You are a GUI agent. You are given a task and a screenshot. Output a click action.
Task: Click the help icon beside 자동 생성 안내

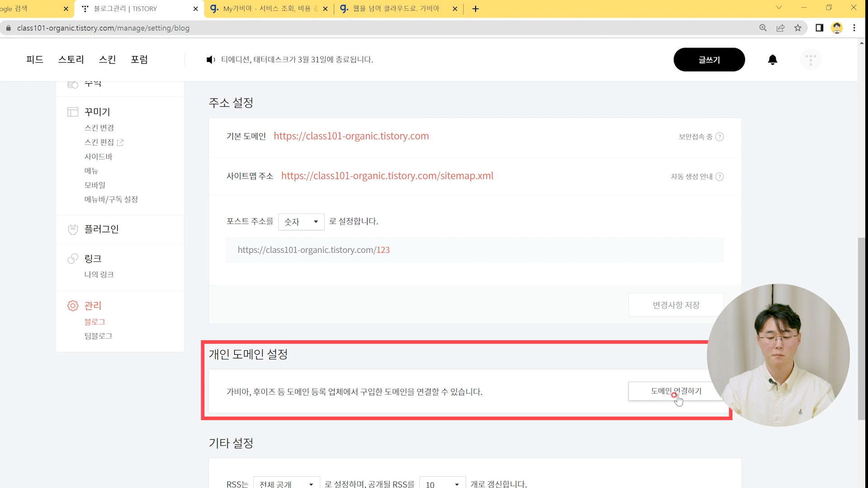pos(720,177)
